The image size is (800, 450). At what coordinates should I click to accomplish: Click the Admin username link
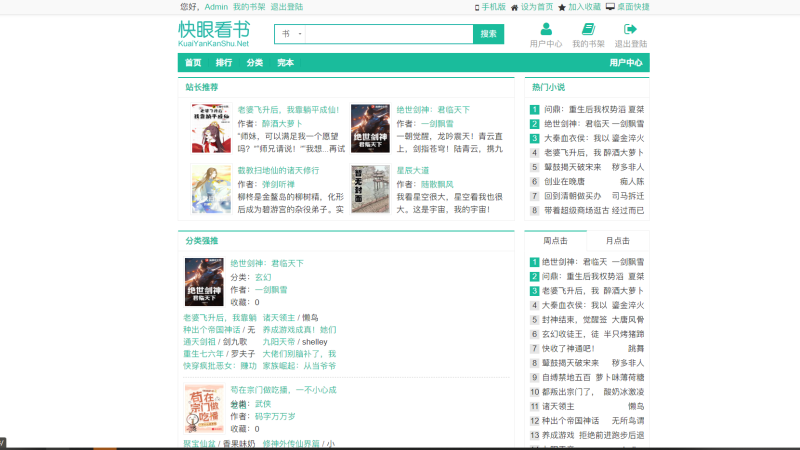(x=216, y=6)
